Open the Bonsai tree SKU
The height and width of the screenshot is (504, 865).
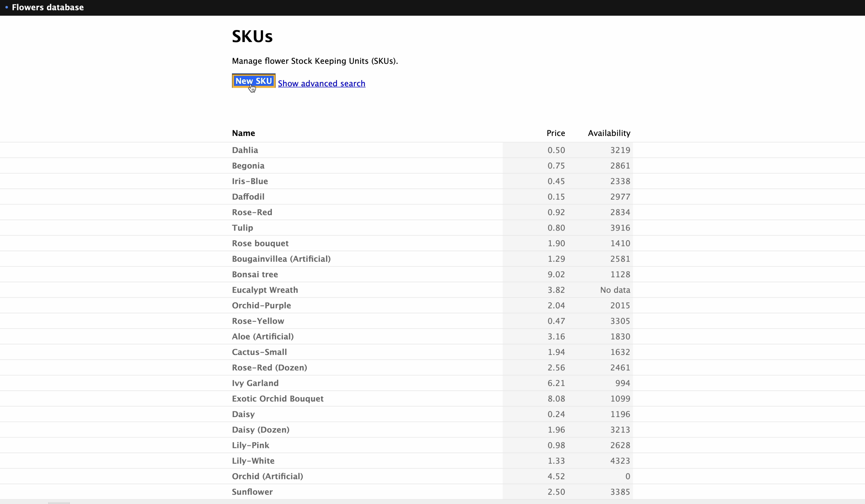coord(255,274)
